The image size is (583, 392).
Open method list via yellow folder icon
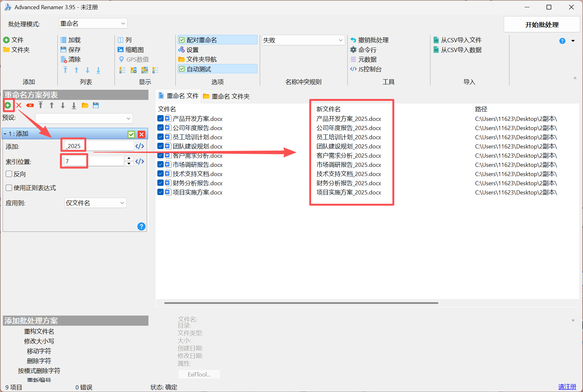pos(85,105)
